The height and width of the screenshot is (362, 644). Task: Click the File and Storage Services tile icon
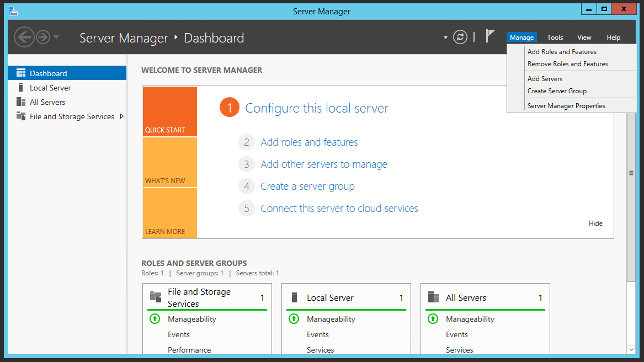point(156,297)
